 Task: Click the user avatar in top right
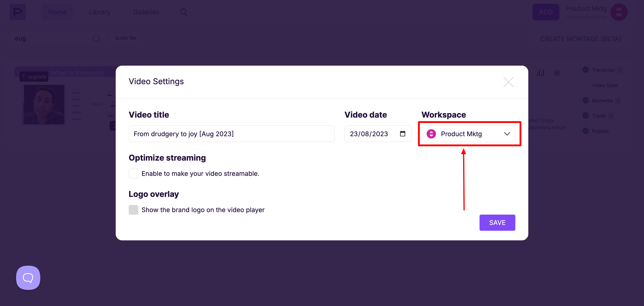coord(619,12)
